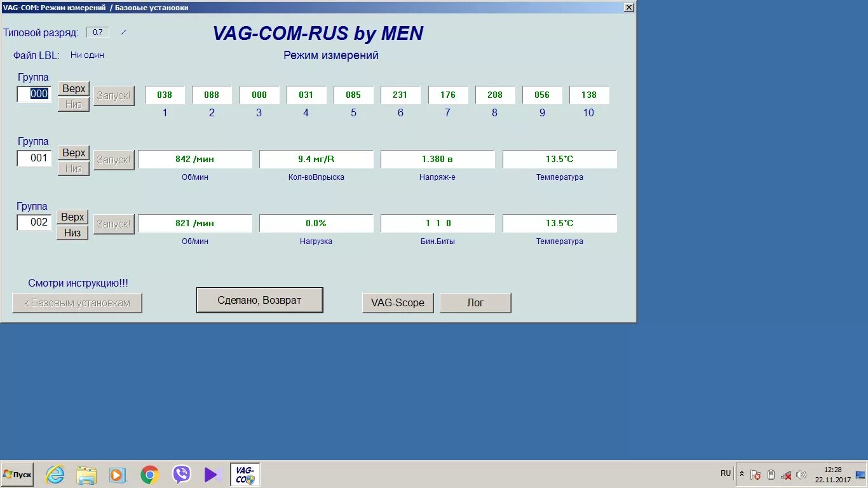
Task: Focus the group 001 input field
Action: [34, 158]
